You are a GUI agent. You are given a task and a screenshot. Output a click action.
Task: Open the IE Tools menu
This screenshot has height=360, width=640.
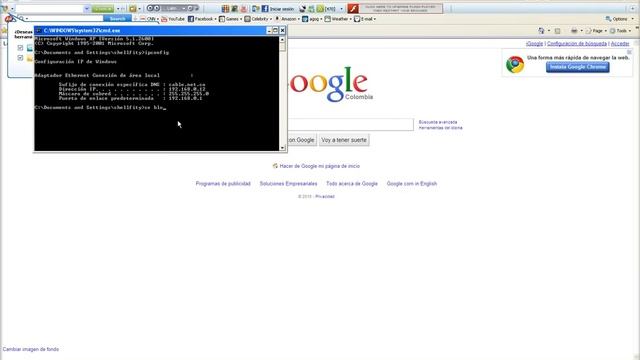[x=620, y=31]
